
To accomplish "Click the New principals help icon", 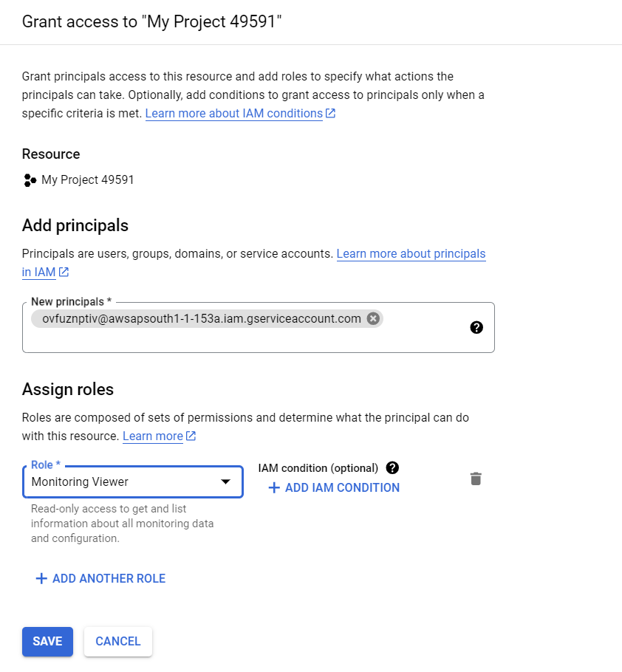I will 476,327.
